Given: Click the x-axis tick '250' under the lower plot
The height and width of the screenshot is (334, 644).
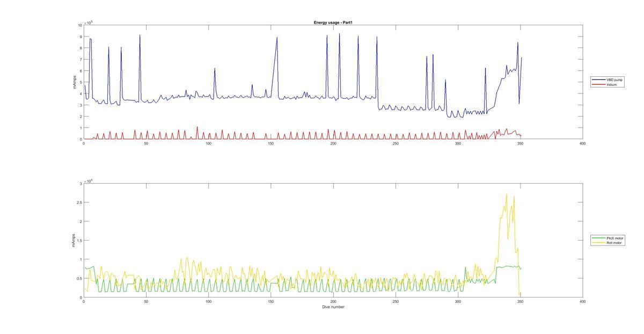Looking at the screenshot, I should [396, 302].
